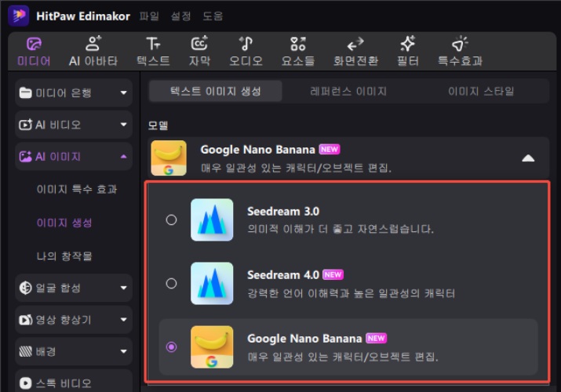This screenshot has width=561, height=392.
Task: Click the 배경 striped background icon
Action: (25, 351)
